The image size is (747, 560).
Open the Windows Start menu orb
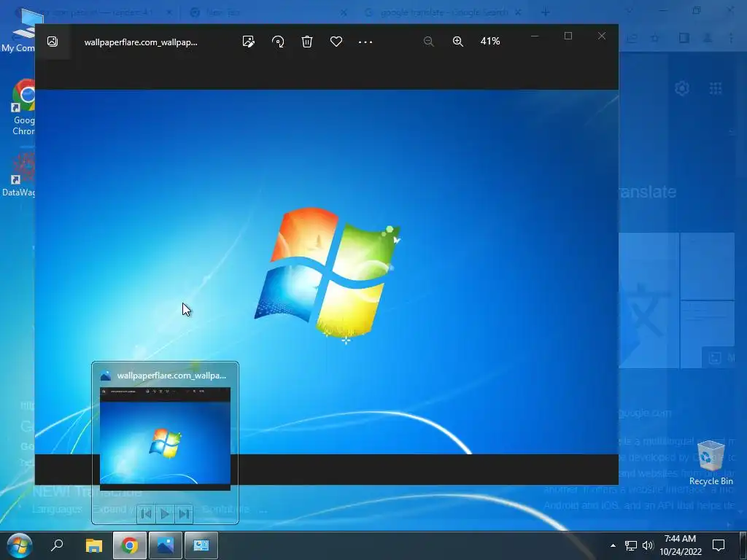(x=20, y=545)
